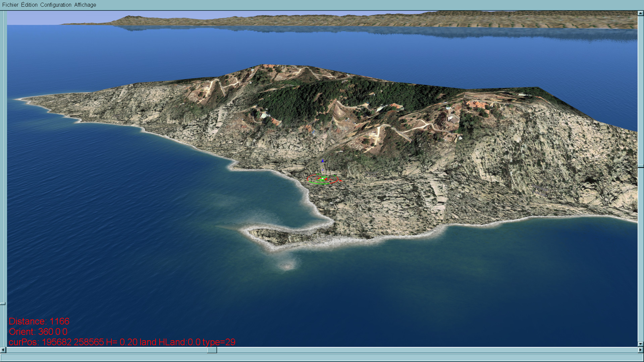Click the right vertical scrollbar thumb
The height and width of the screenshot is (362, 644).
click(x=640, y=166)
